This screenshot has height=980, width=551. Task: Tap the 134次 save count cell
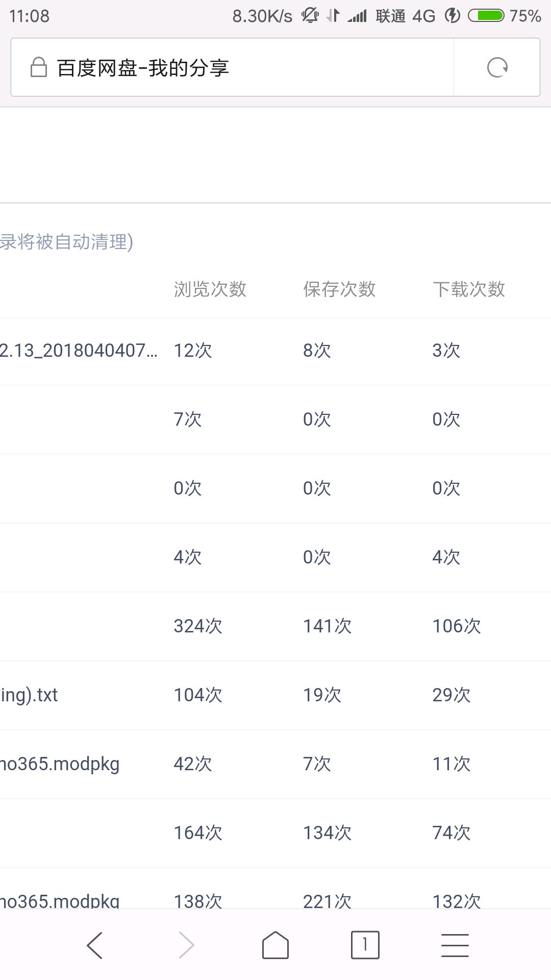point(327,833)
